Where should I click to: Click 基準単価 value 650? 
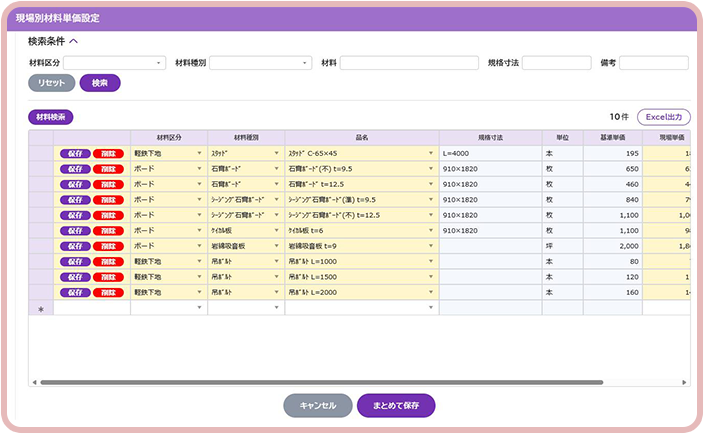click(613, 169)
